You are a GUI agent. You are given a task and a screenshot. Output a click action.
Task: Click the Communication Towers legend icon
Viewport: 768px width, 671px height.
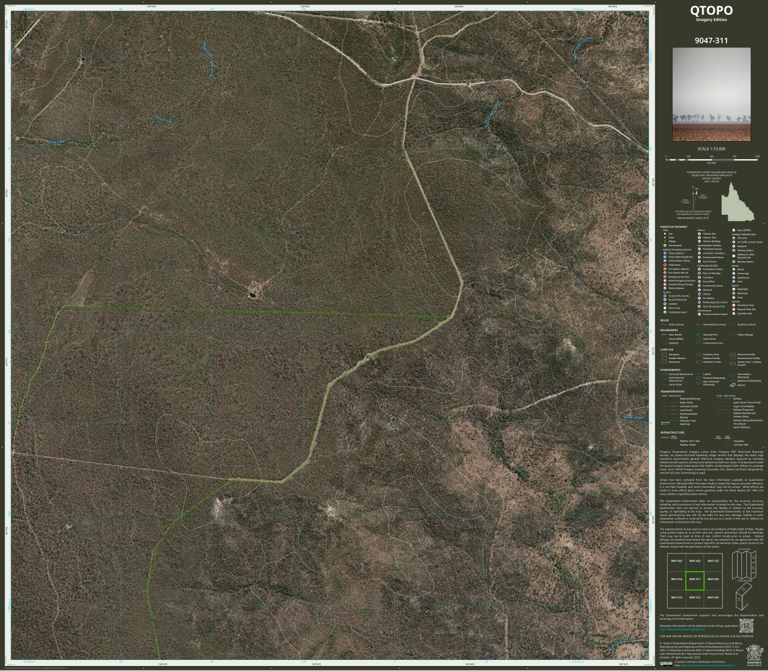(699, 314)
